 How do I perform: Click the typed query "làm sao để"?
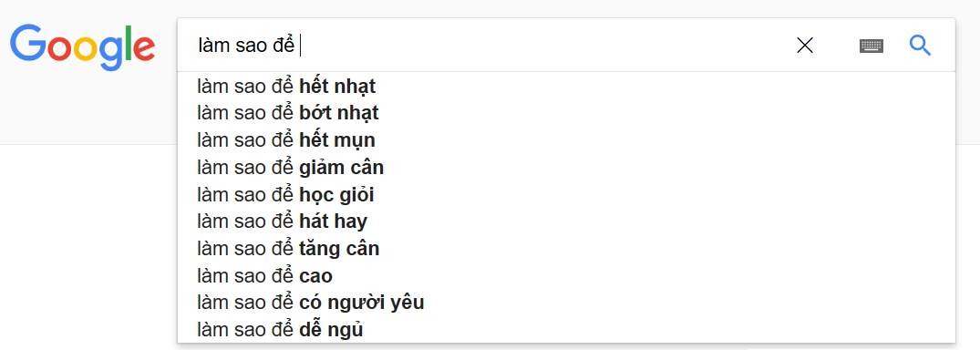click(246, 46)
